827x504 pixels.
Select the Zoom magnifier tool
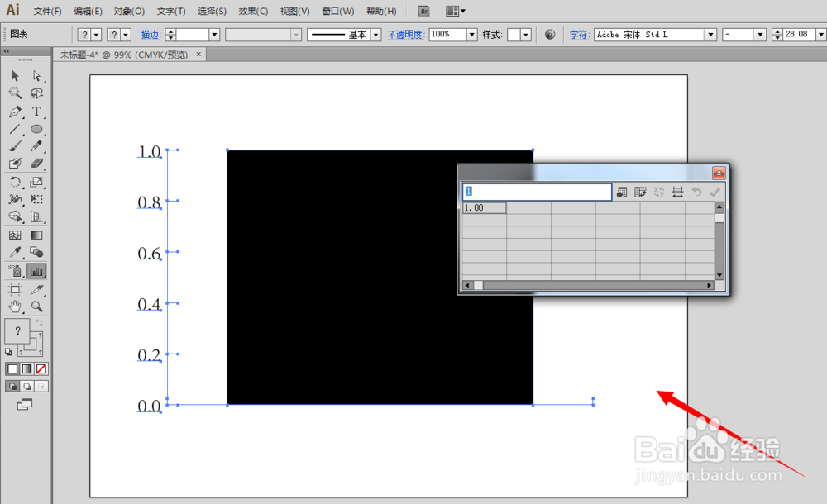tap(36, 307)
